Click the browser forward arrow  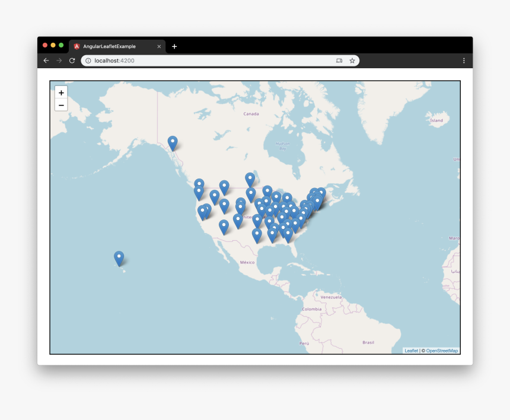coord(59,61)
